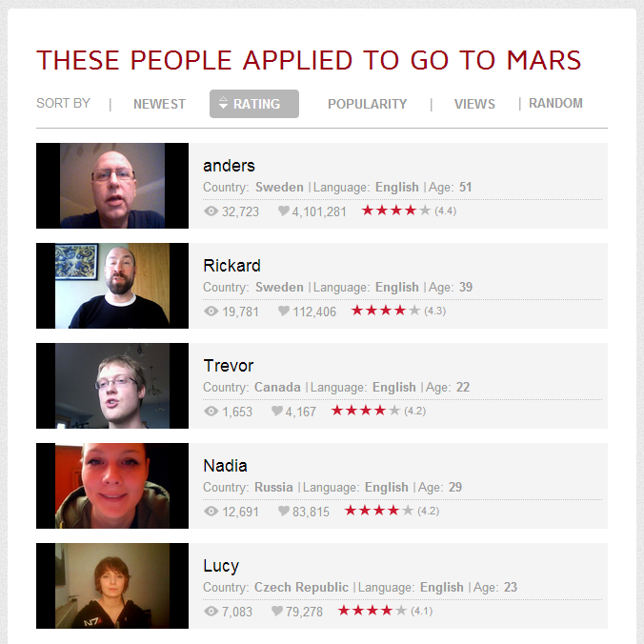644x644 pixels.
Task: Click the eye icon next to 19,781
Action: click(x=211, y=311)
